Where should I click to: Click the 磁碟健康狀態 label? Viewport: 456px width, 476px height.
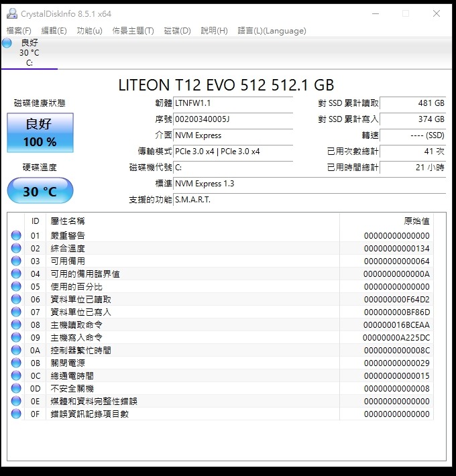click(x=40, y=103)
